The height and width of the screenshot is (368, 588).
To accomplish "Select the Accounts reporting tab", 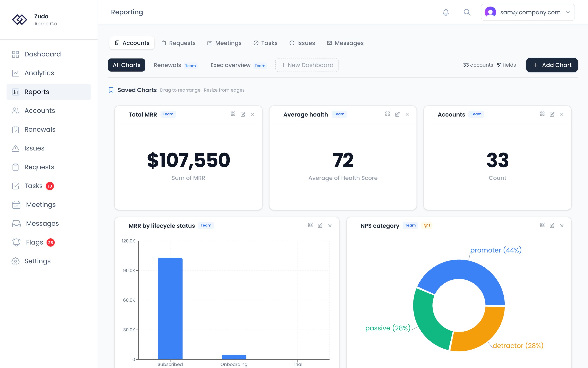I will coord(132,43).
